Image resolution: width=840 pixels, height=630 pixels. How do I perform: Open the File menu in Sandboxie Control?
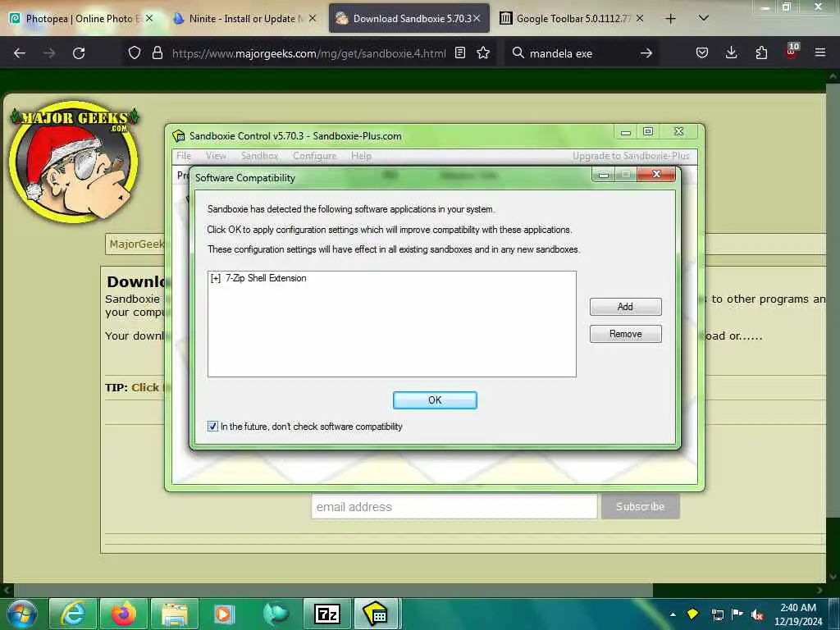[184, 156]
